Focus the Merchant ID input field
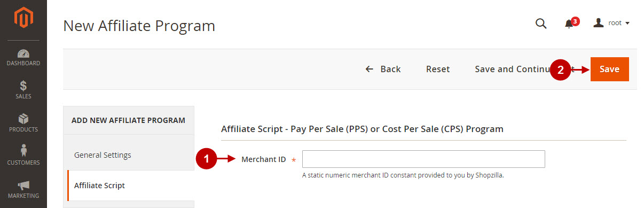This screenshot has height=208, width=644. point(423,159)
